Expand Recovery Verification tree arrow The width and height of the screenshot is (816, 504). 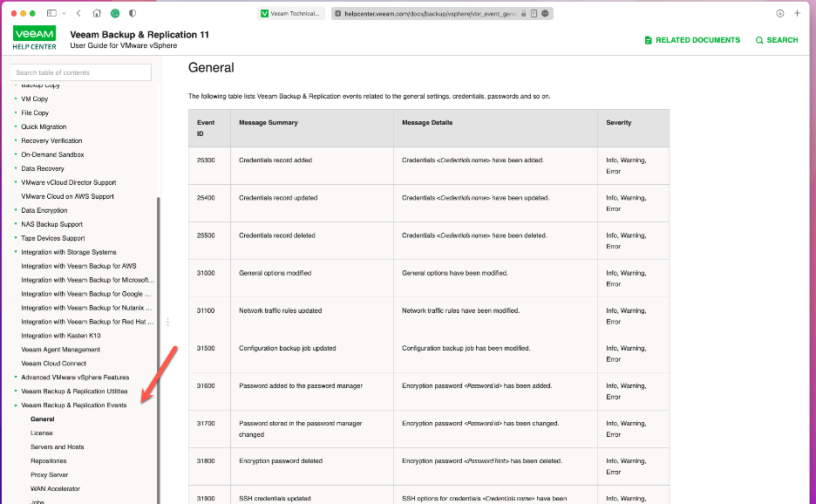[16, 140]
